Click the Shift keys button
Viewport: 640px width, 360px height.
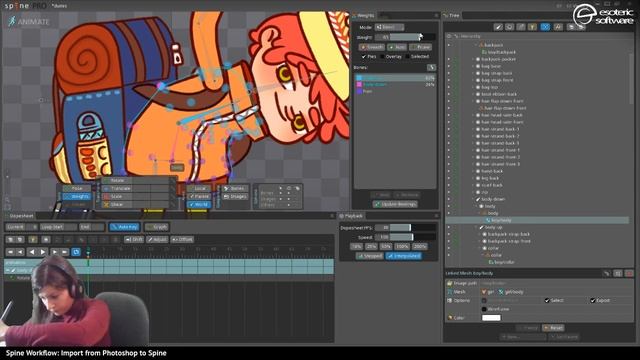[134, 240]
